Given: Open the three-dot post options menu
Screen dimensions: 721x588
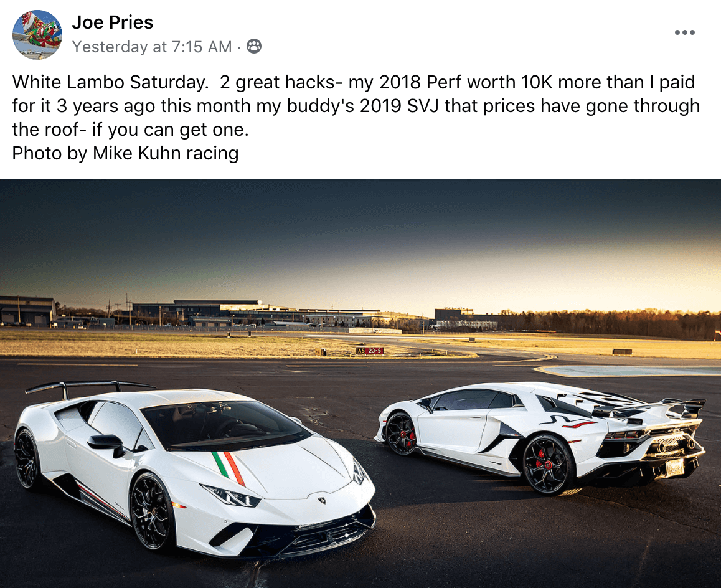Looking at the screenshot, I should (684, 33).
